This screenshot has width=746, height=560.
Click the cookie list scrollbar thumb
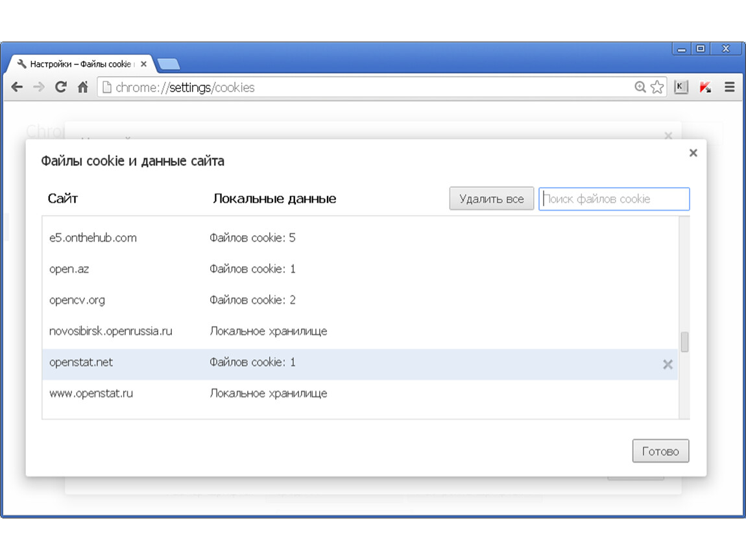pyautogui.click(x=684, y=342)
